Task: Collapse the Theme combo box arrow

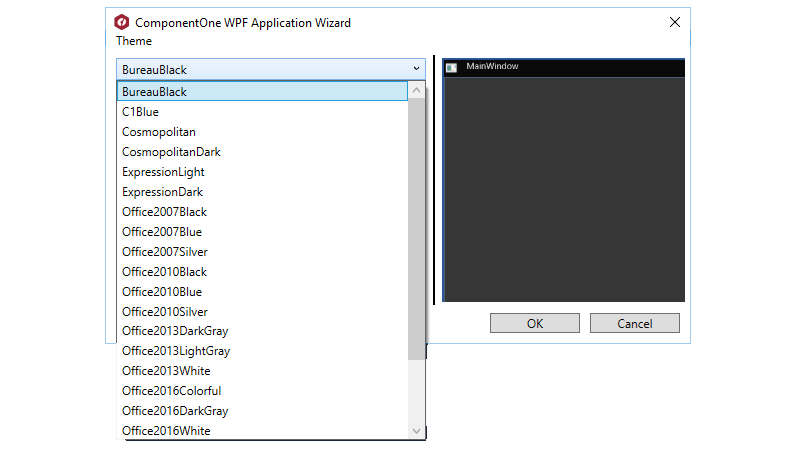Action: (416, 69)
